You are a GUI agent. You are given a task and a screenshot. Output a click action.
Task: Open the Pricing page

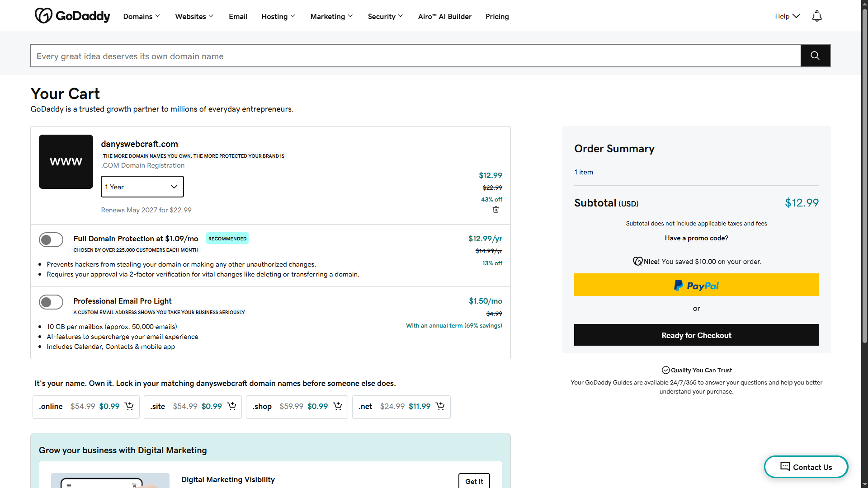click(x=497, y=16)
